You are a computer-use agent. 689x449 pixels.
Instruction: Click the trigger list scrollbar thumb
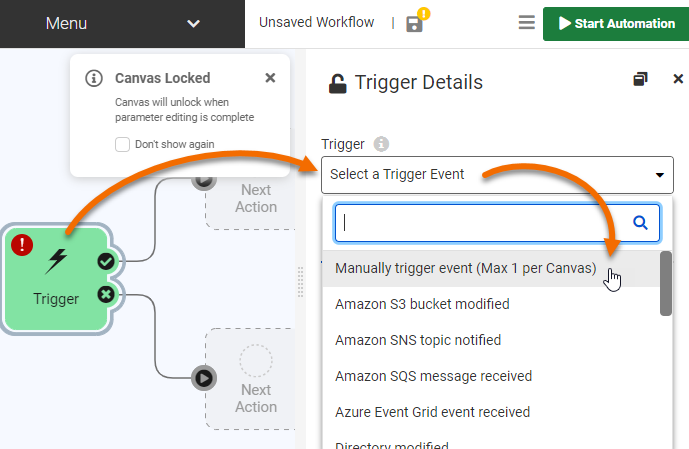(666, 283)
